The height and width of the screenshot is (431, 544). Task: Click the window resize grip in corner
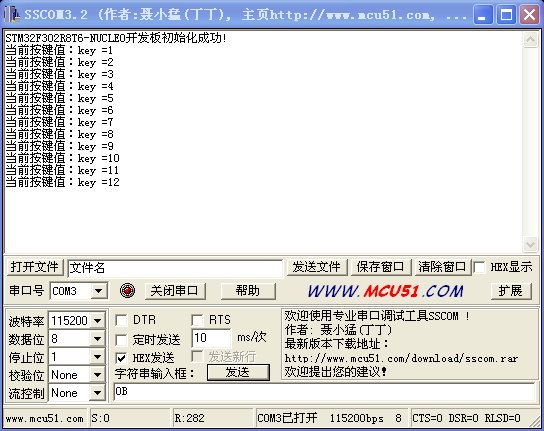(x=535, y=422)
